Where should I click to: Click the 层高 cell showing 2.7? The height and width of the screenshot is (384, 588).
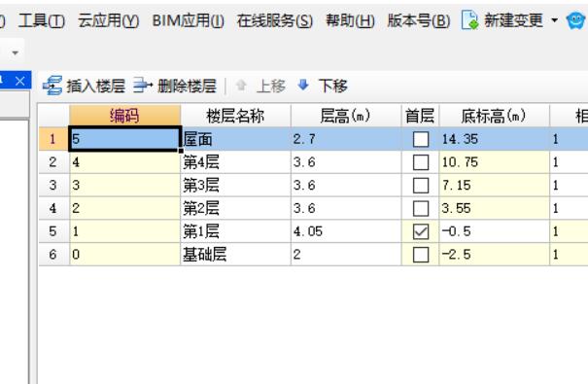click(346, 139)
